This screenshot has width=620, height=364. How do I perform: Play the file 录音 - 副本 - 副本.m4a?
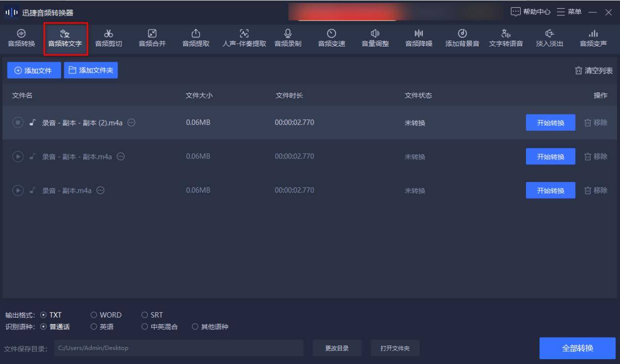coord(18,157)
